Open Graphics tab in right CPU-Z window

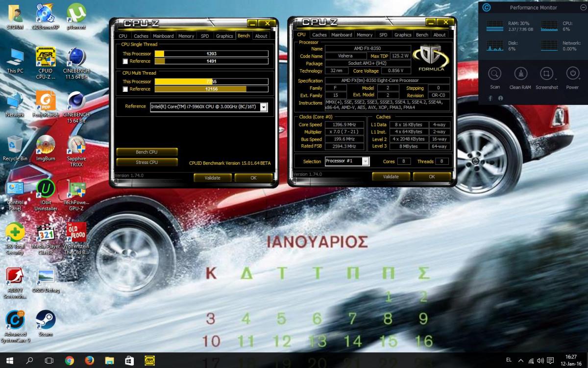coord(403,35)
